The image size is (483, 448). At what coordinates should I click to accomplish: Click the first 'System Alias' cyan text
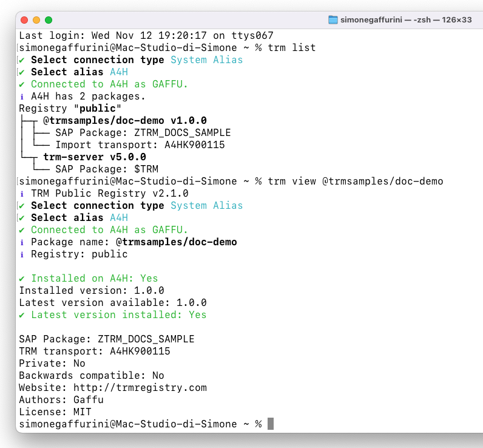tap(207, 59)
